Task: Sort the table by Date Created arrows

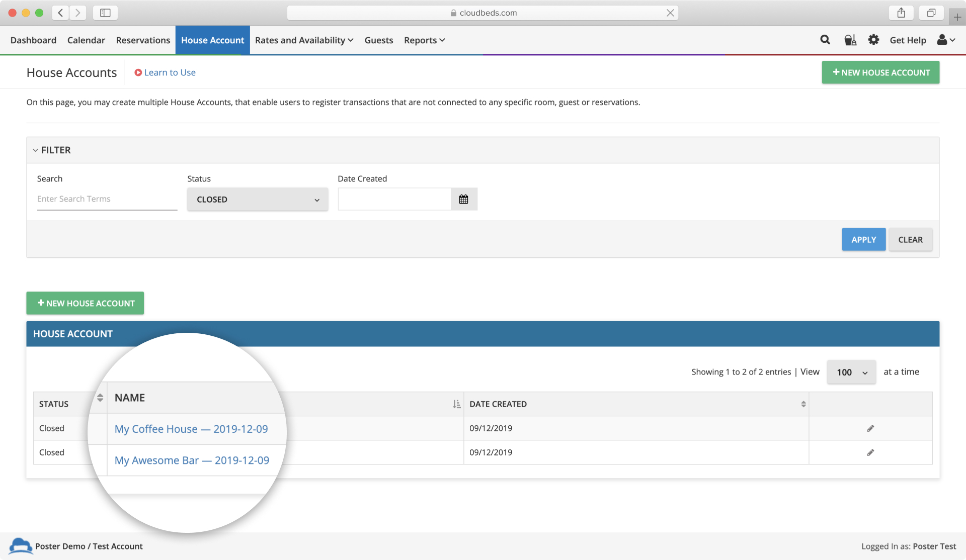Action: tap(803, 404)
